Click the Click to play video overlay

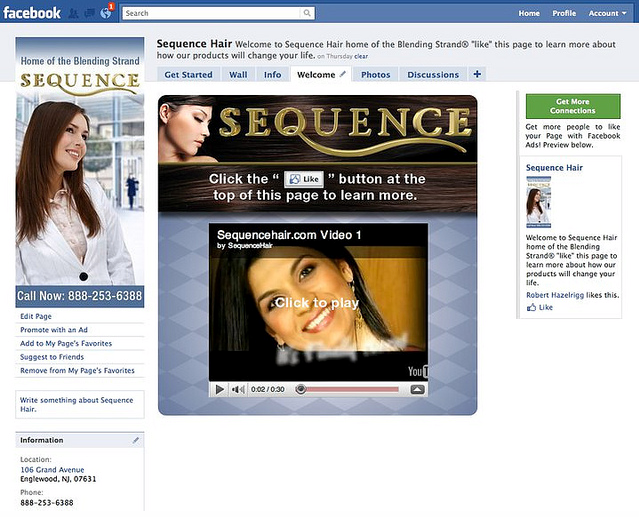tap(317, 303)
